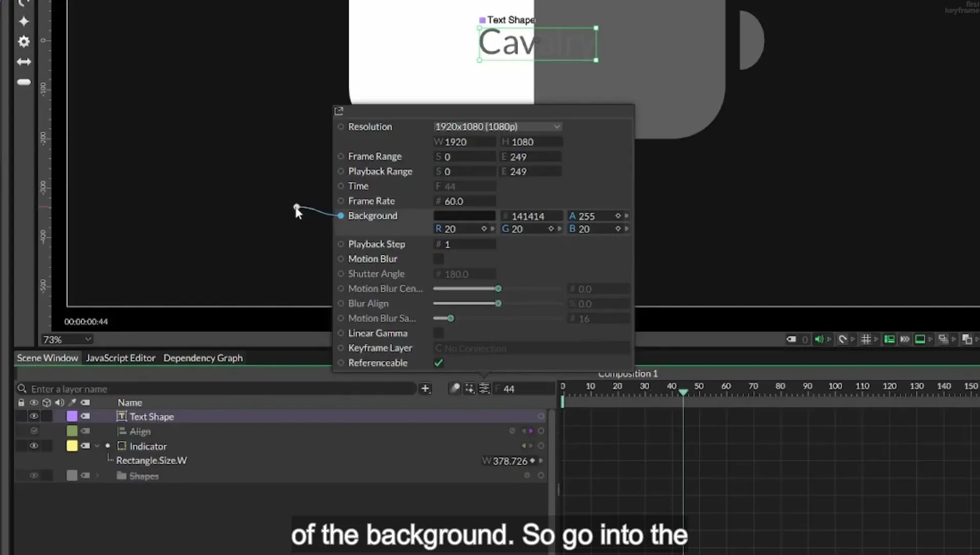Collapse the Indicator layer chevron

pos(97,446)
